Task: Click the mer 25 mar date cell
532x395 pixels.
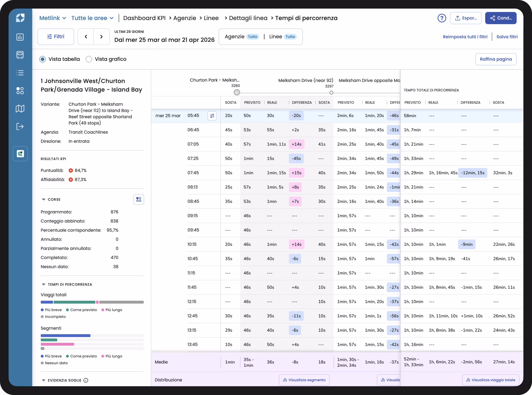Action: [168, 115]
